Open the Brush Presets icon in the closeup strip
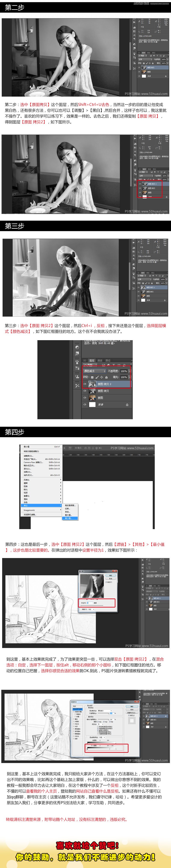The height and width of the screenshot is (868, 171). coord(77,369)
